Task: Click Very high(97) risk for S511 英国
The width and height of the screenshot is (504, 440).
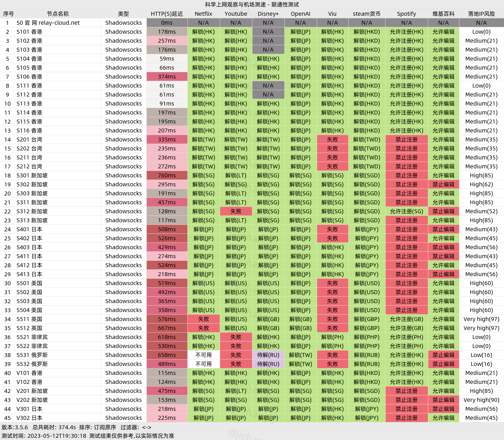Action: 481,319
